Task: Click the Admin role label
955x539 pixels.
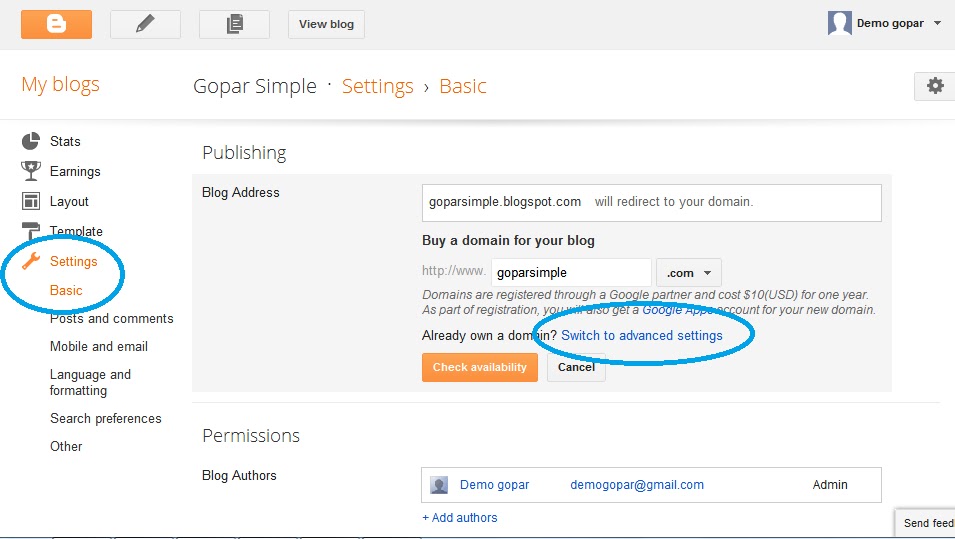Action: point(830,485)
